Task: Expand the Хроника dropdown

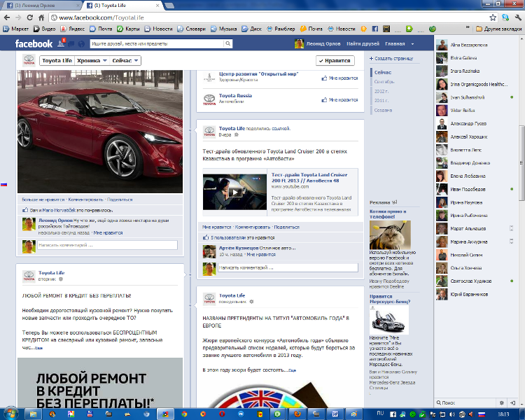Action: pos(92,61)
